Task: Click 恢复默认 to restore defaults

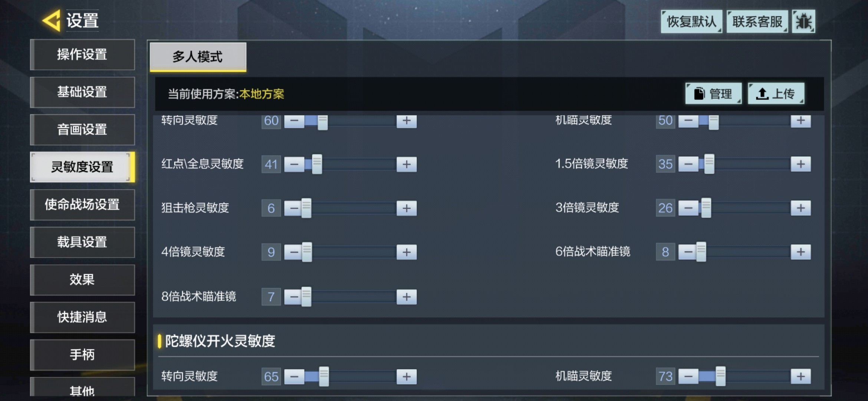Action: [x=691, y=22]
